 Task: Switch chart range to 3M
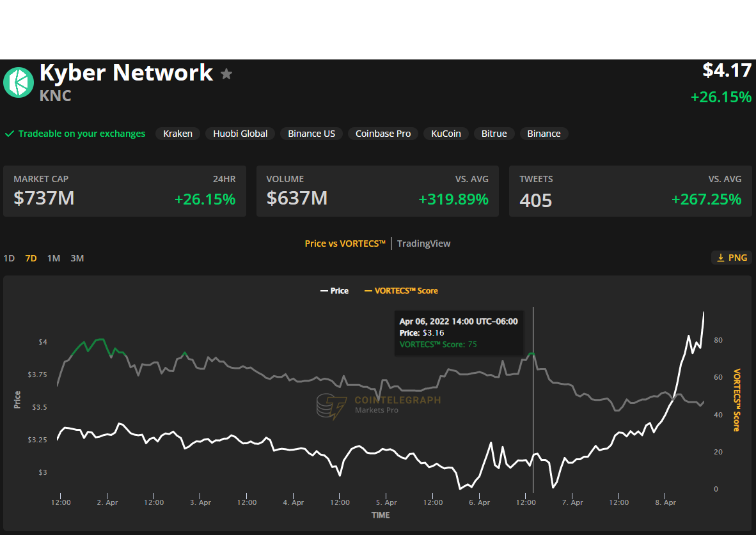(77, 258)
